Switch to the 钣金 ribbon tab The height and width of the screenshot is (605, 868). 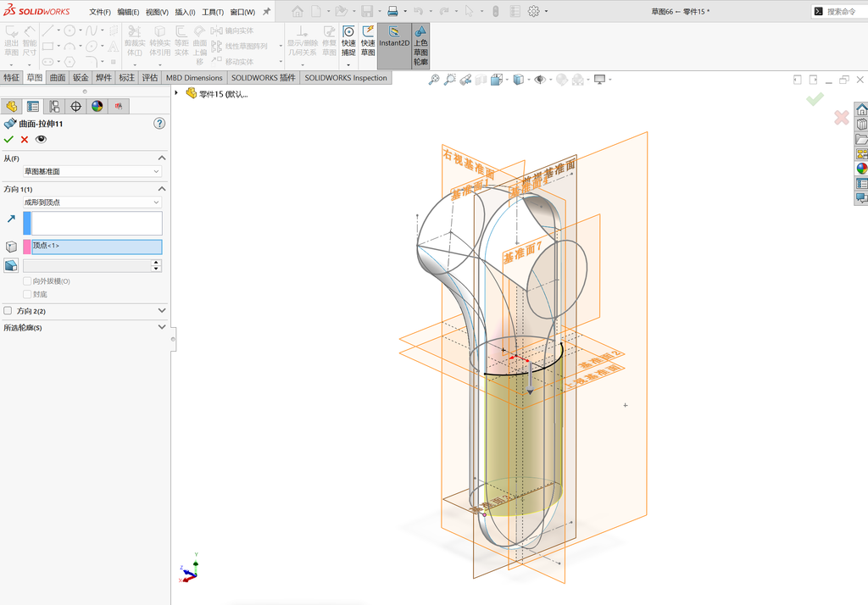tap(81, 77)
